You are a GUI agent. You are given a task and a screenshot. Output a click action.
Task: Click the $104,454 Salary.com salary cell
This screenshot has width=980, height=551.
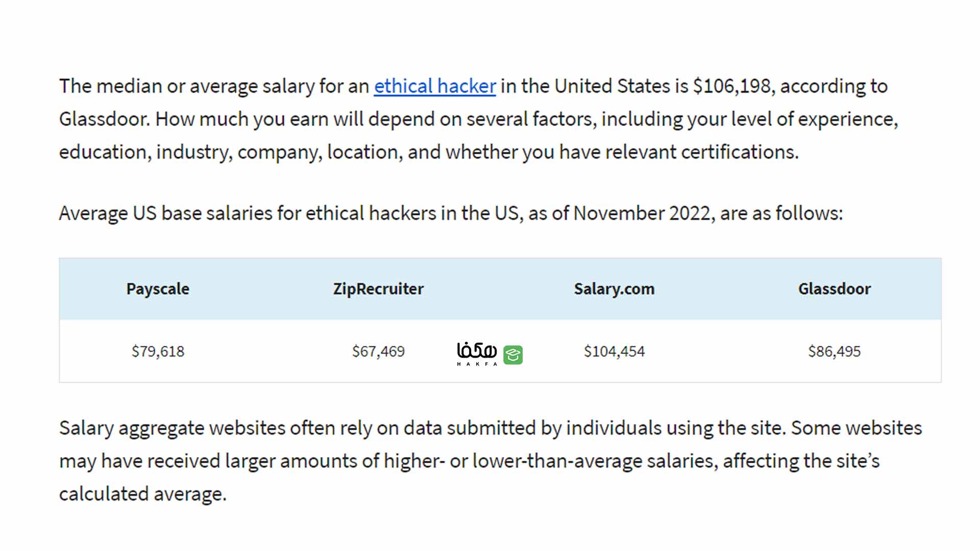coord(614,351)
